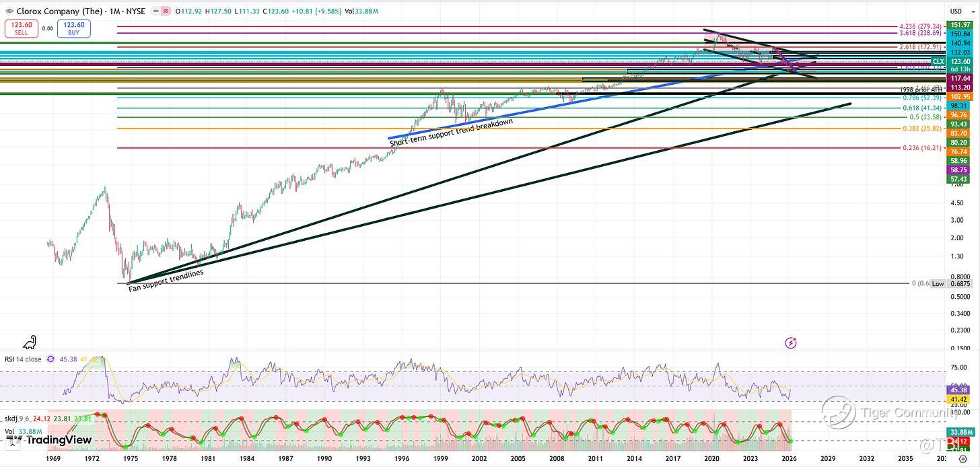Click the 132.03 price label on axis

tap(960, 52)
